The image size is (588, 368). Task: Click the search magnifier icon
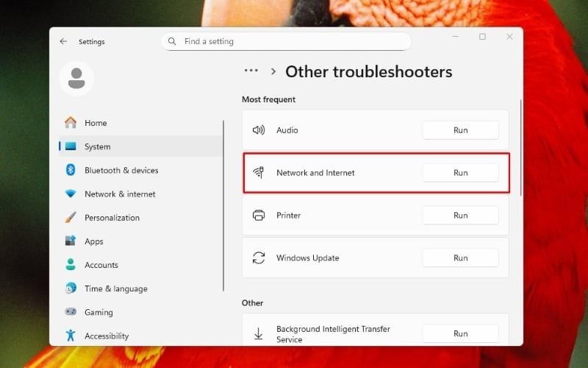(x=172, y=41)
